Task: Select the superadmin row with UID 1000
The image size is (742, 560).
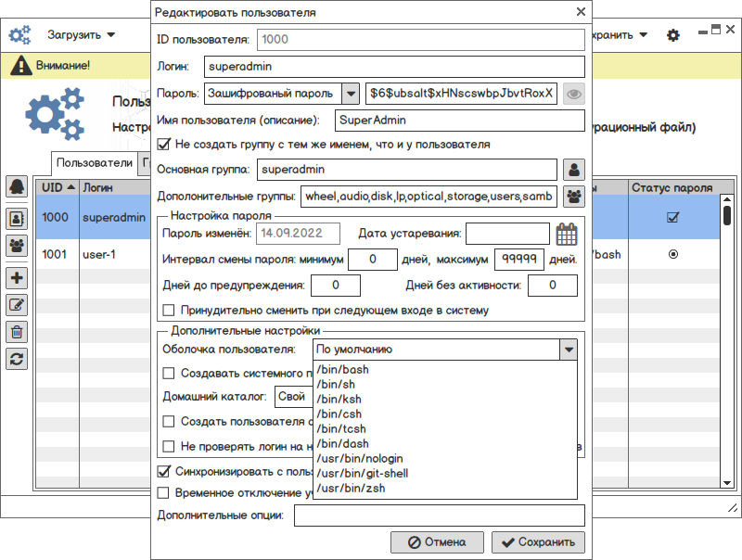Action: 94,217
